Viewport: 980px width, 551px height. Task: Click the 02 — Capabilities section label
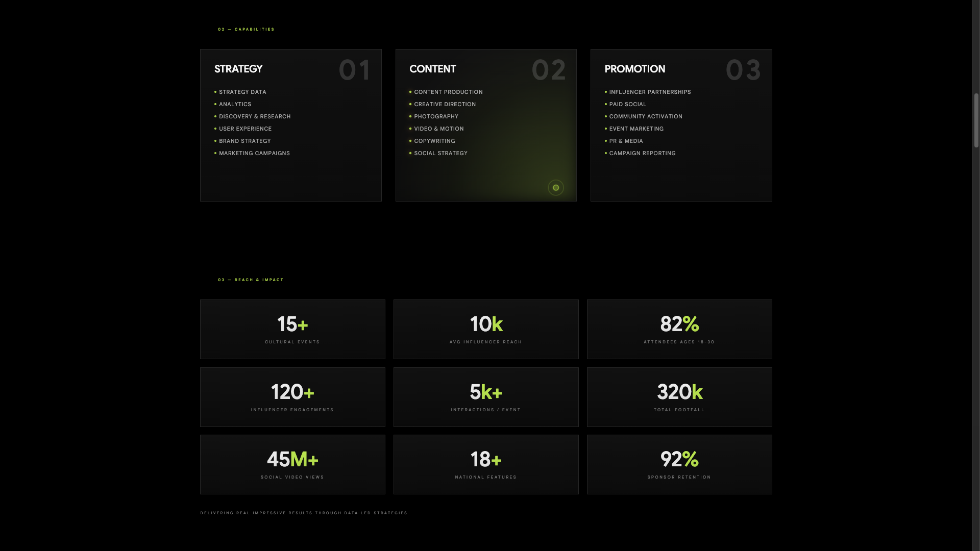[x=246, y=29]
